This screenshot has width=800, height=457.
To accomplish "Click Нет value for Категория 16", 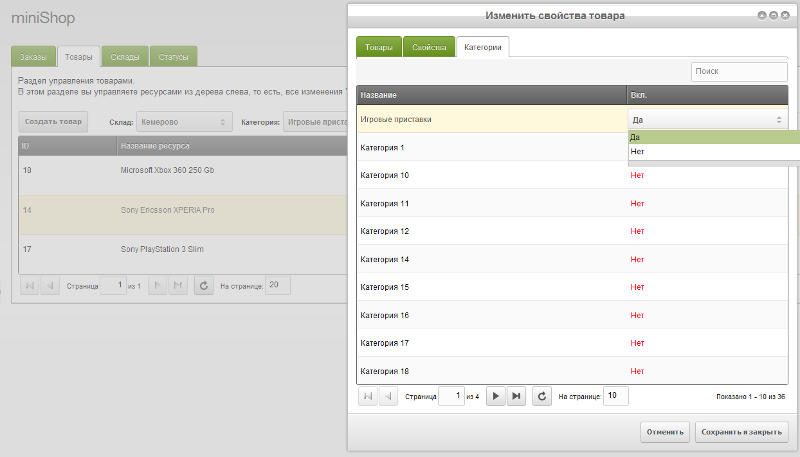I will point(637,315).
